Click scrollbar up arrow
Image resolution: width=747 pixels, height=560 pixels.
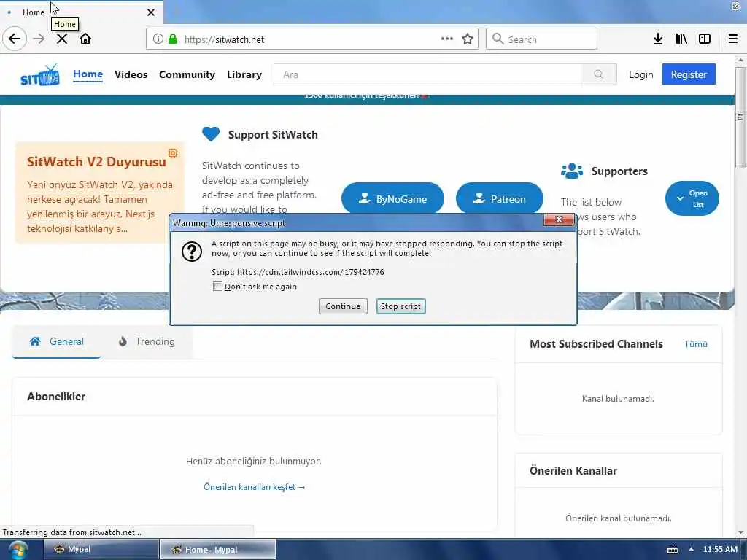click(x=740, y=60)
